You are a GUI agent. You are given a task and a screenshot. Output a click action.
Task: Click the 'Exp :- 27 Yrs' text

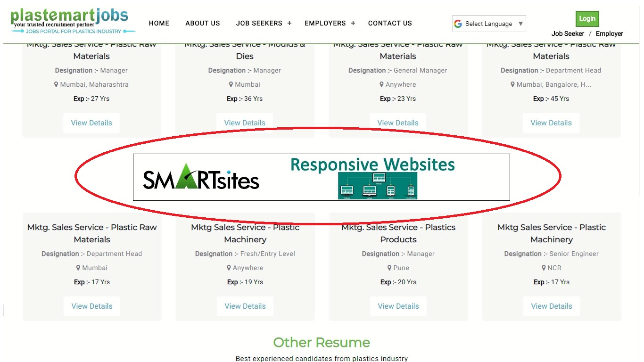91,99
